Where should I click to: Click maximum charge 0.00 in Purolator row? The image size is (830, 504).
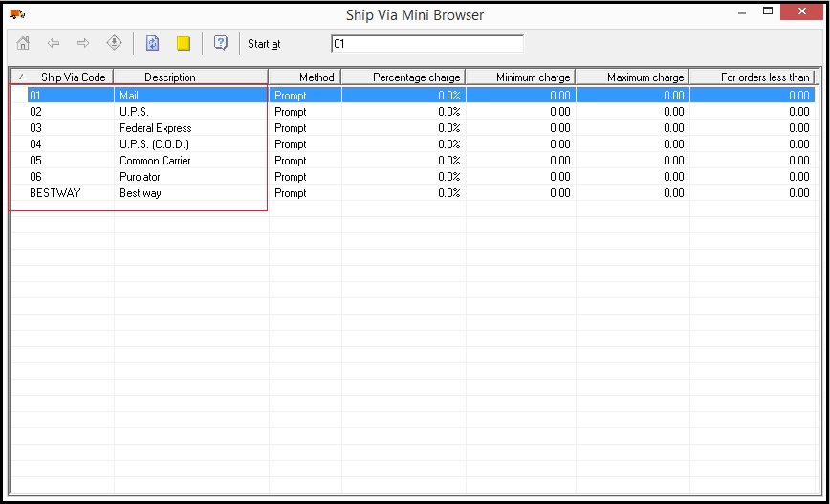click(633, 177)
